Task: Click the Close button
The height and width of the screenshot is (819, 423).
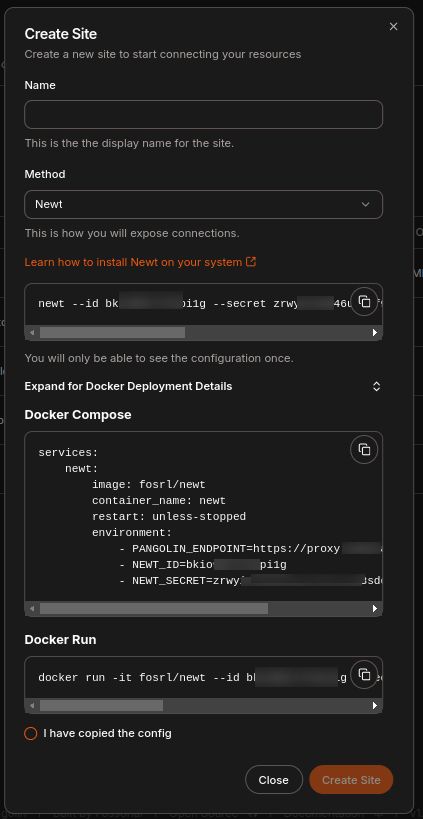Action: point(274,780)
